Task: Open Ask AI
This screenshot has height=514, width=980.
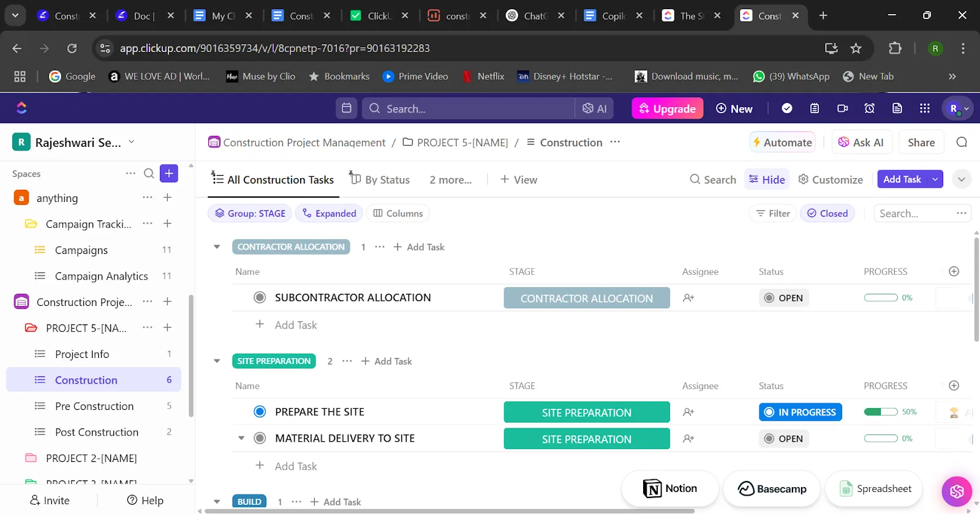Action: pos(861,142)
